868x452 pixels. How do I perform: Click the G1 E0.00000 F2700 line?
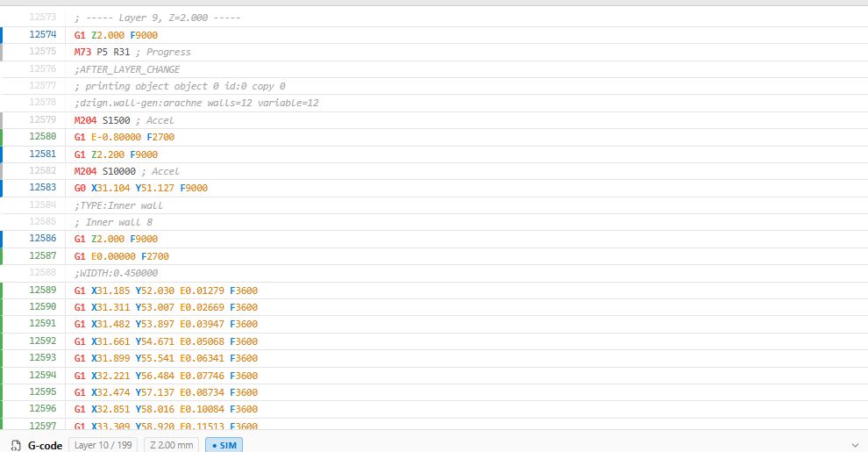[x=121, y=256]
